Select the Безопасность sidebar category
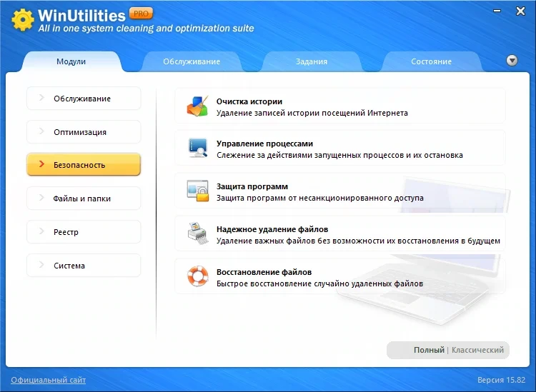Viewport: 536px width, 392px height. click(84, 165)
